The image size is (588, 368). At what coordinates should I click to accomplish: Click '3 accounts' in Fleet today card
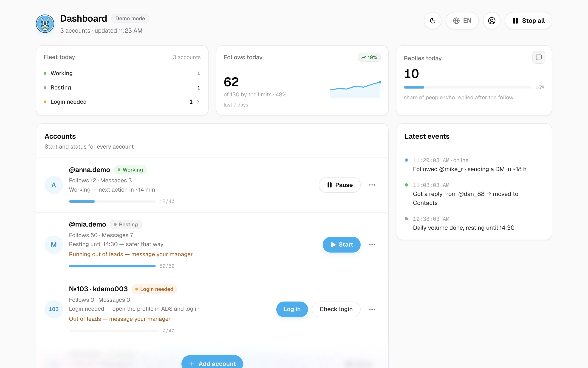tap(187, 57)
